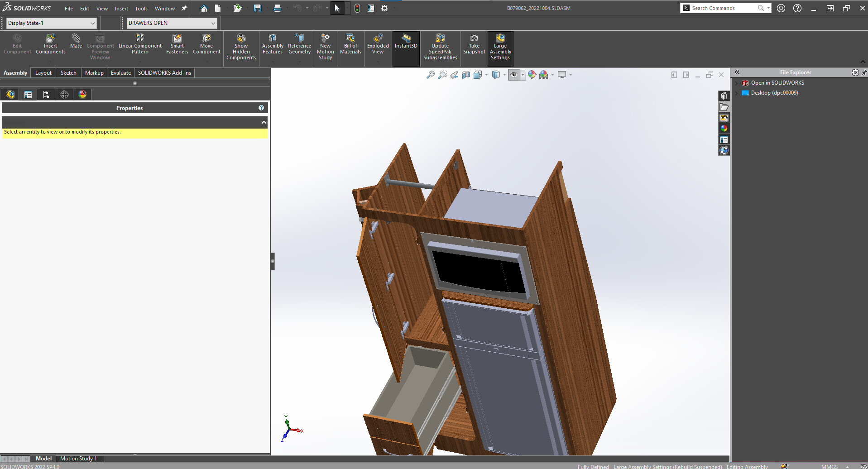Screen dimensions: 868x469
Task: Open Design Library in task pane
Action: tap(724, 96)
